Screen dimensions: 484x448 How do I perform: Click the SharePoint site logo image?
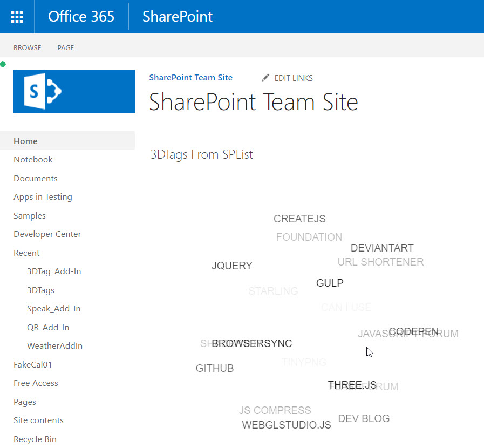click(x=74, y=91)
